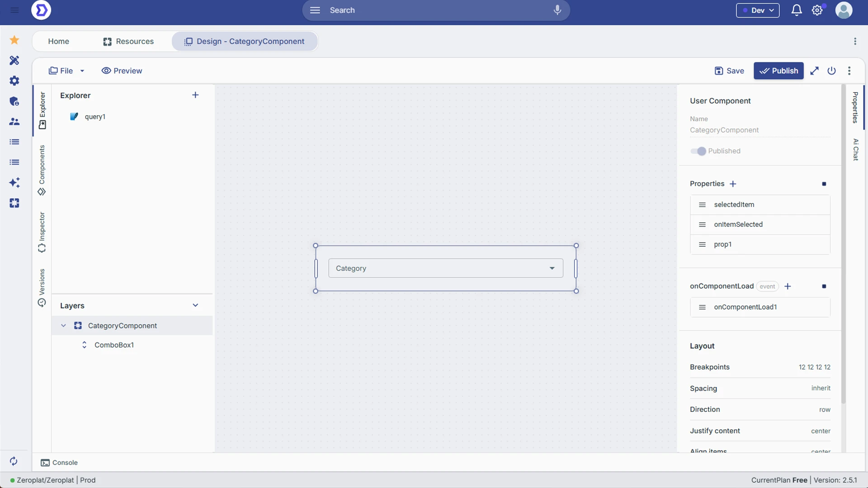Open the top-left hamburger menu

[x=14, y=10]
